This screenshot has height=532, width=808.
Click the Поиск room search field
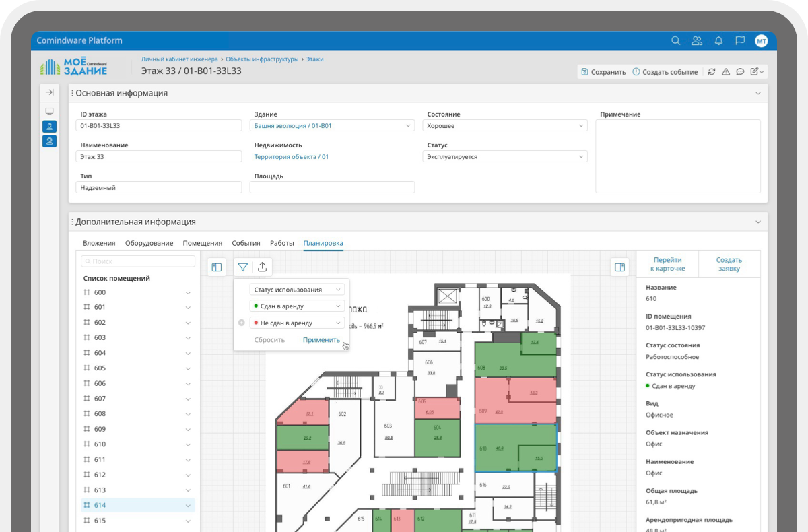coord(138,261)
